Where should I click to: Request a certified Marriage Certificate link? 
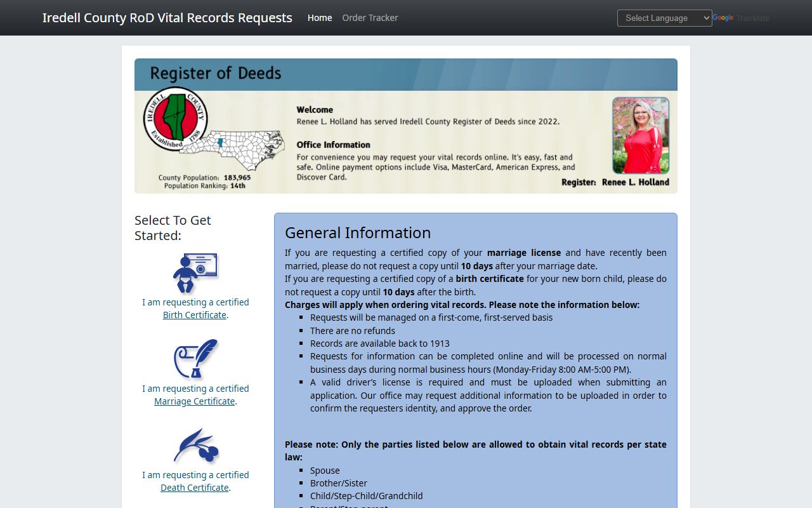point(195,401)
